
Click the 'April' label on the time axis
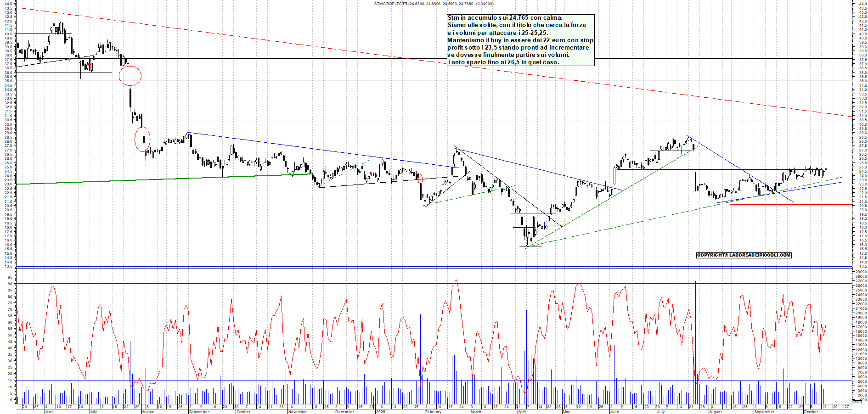522,412
